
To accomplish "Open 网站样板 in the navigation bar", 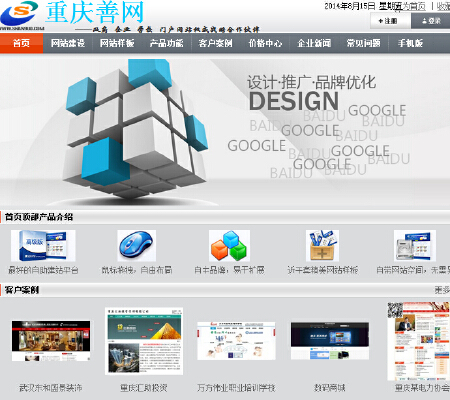I will click(x=117, y=43).
